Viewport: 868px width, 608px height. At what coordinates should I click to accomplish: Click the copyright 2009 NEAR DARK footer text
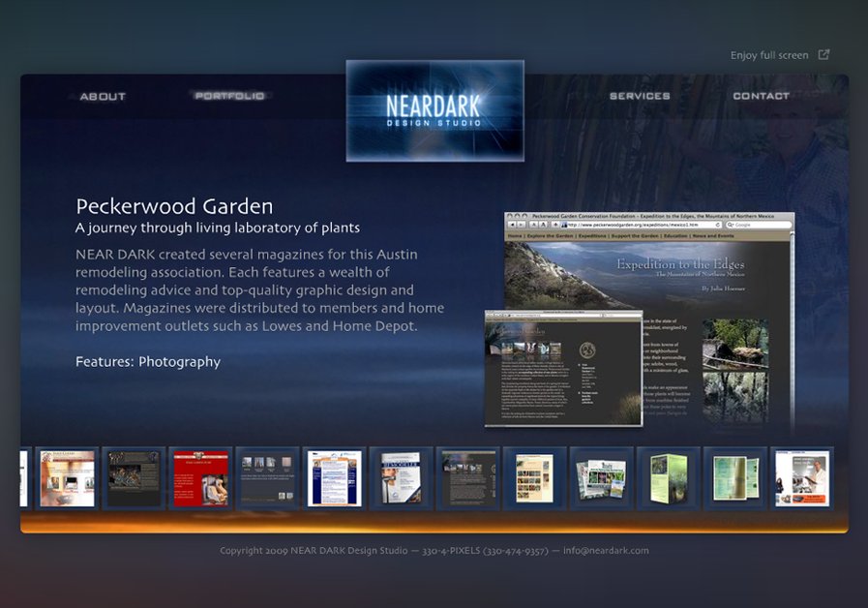point(314,551)
